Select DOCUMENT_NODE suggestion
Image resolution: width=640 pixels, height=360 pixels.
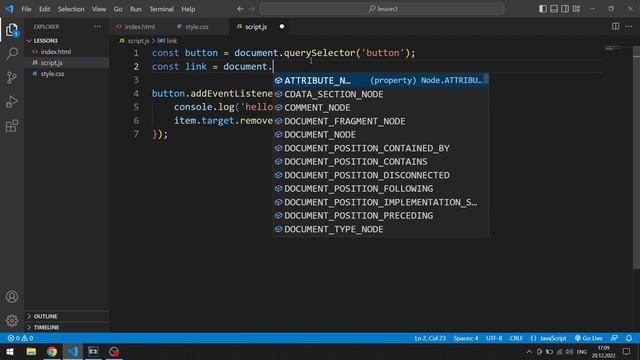click(x=380, y=135)
